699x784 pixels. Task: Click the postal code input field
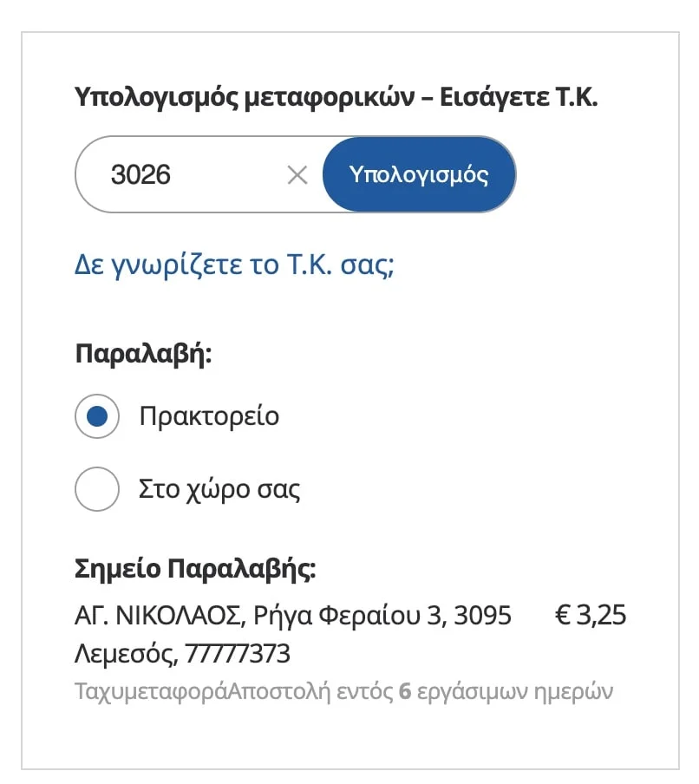[x=191, y=175]
